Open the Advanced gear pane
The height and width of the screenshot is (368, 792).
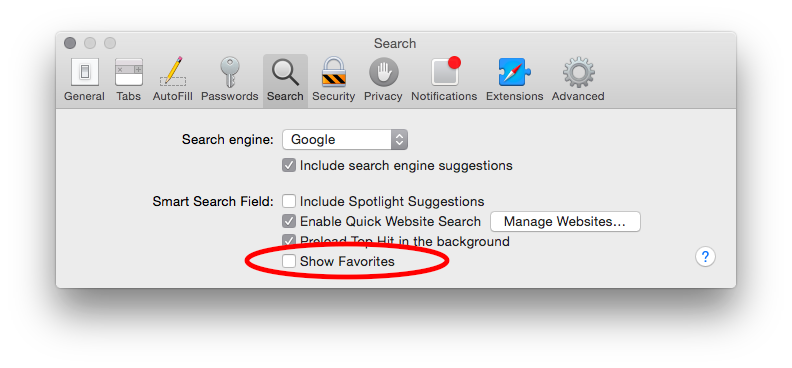578,80
